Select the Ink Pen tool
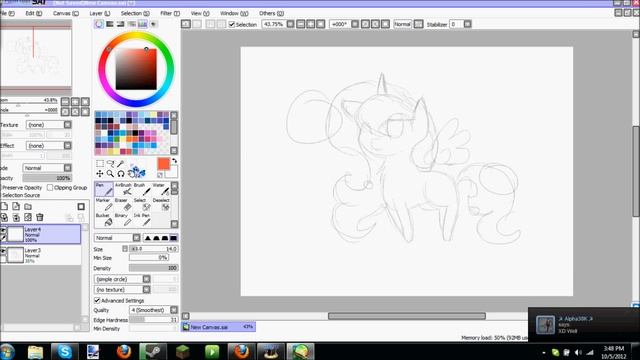 (x=142, y=220)
